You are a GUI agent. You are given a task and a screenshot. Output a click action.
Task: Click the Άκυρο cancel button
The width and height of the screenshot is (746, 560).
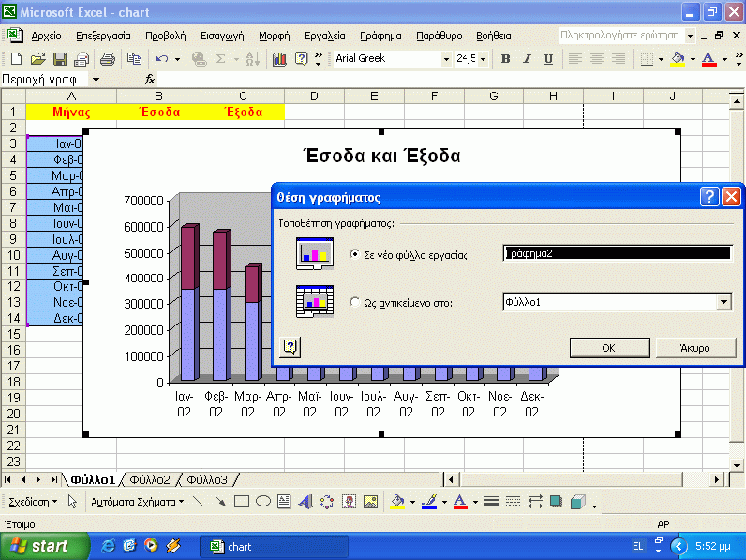click(x=695, y=348)
